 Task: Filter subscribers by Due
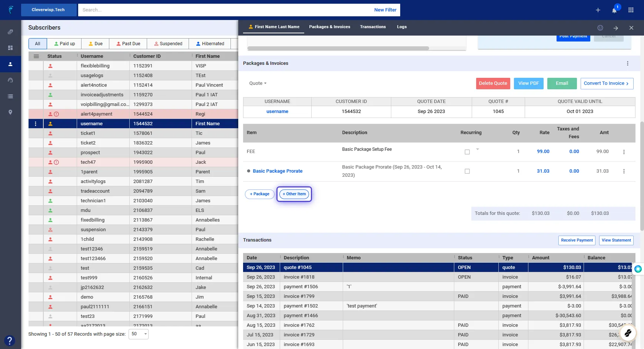coord(96,44)
